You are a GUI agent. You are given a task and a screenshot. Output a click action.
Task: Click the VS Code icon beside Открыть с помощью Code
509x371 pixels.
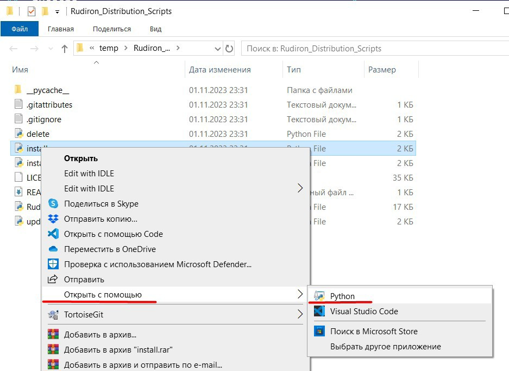point(53,234)
